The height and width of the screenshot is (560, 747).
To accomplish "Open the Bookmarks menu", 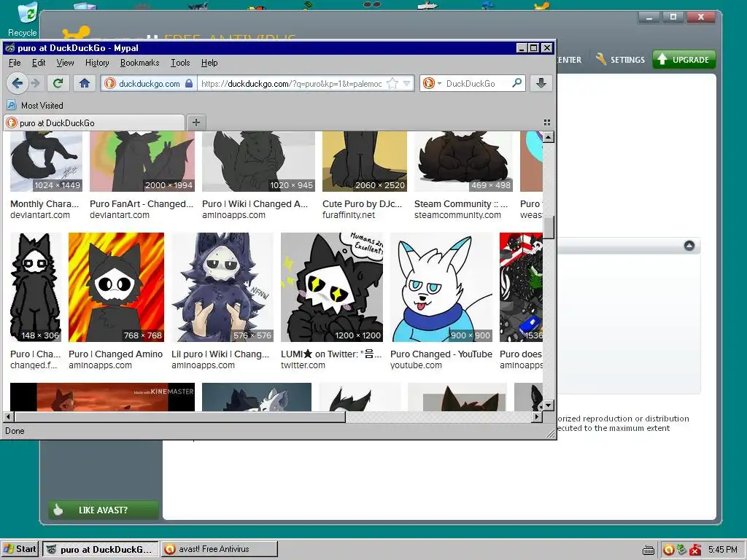I will (139, 63).
